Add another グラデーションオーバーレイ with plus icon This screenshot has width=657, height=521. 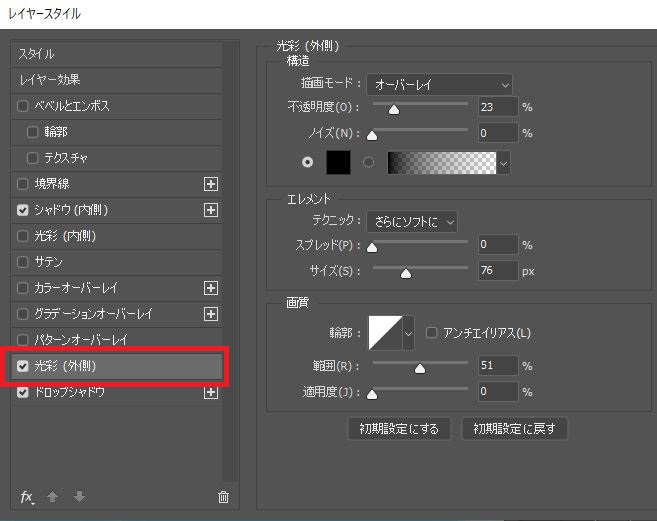click(x=211, y=314)
